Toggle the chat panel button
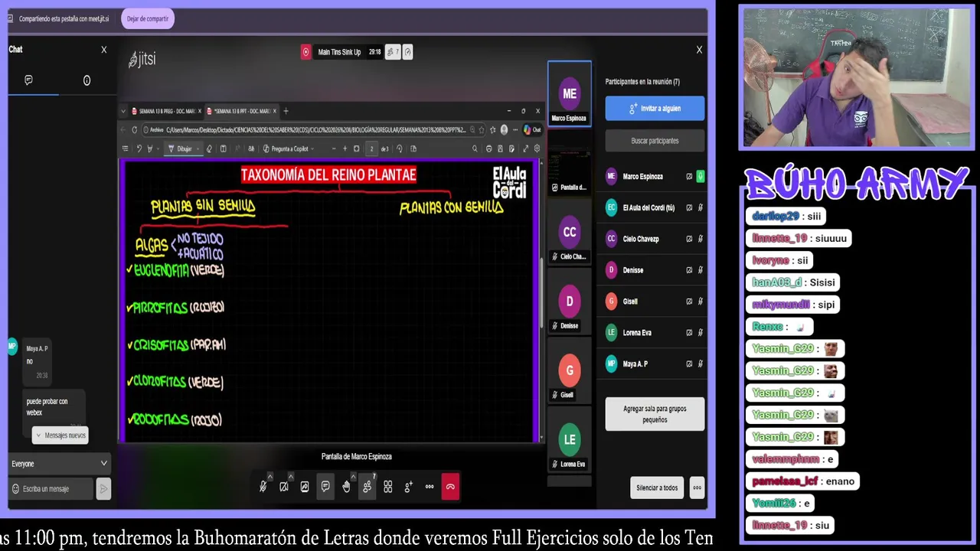This screenshot has width=980, height=551. pos(325,487)
